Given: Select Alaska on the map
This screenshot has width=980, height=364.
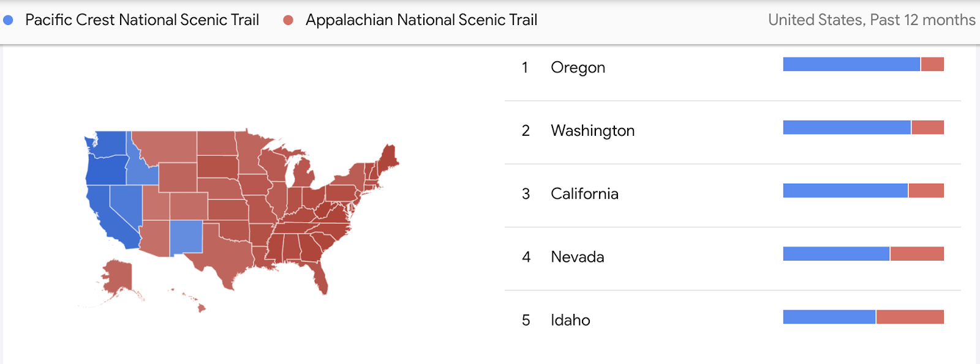Looking at the screenshot, I should [x=116, y=278].
